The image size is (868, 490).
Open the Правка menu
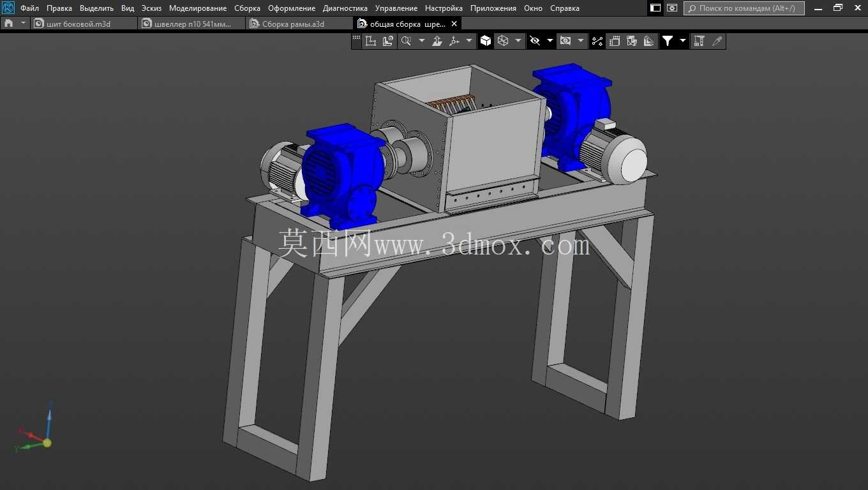click(59, 8)
